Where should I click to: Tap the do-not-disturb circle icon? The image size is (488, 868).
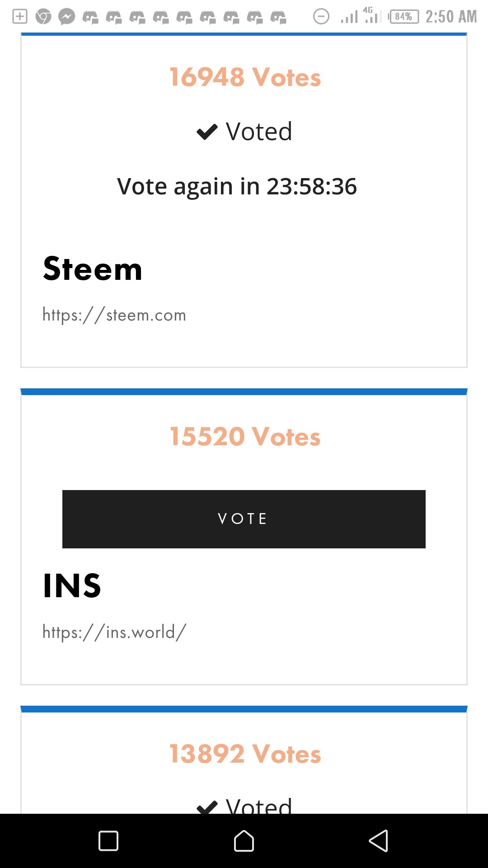point(321,17)
